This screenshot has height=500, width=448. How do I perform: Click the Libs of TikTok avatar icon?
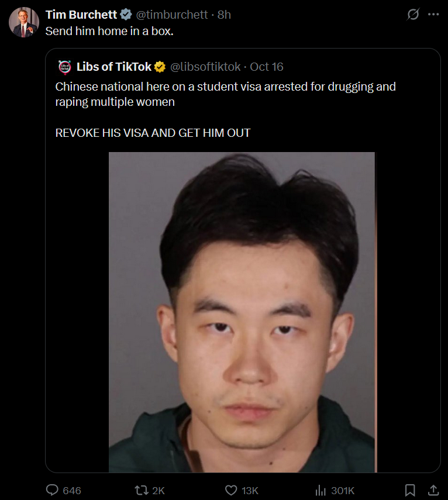65,67
